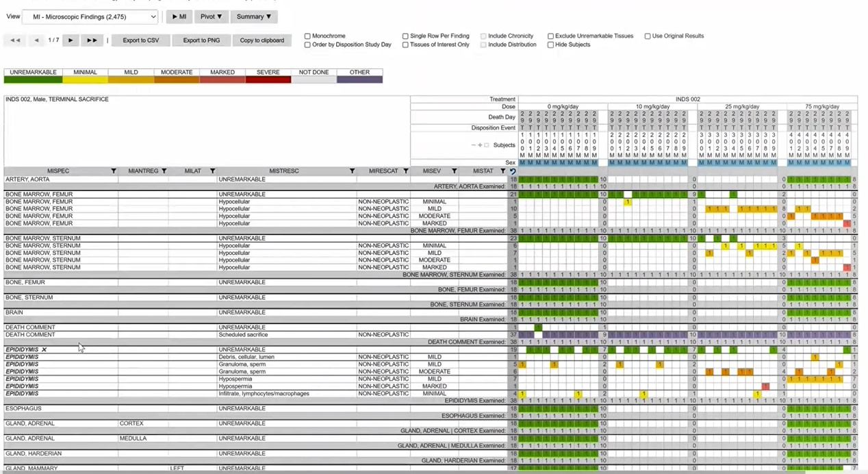
Task: Click the MODERATE legend color swatch
Action: tap(177, 79)
